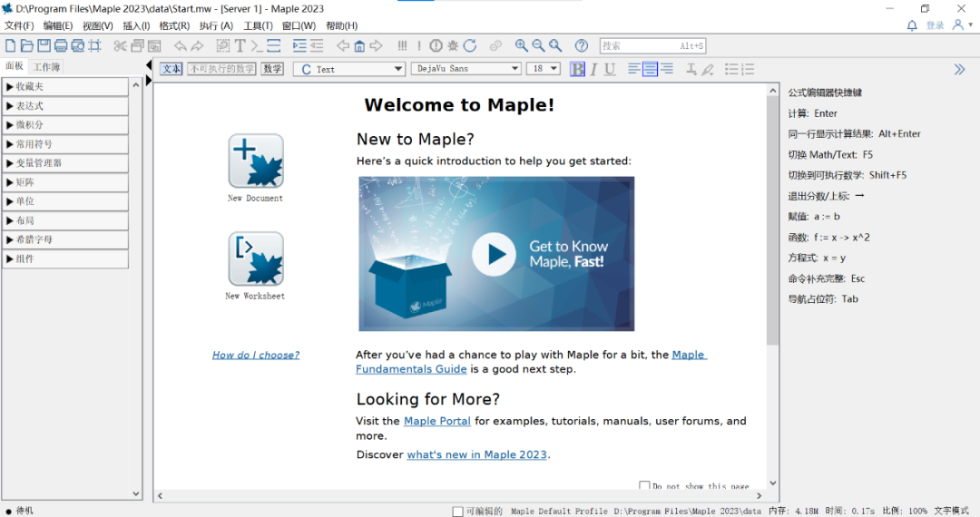Save the document with the floppy icon
The image size is (980, 517).
click(x=44, y=45)
